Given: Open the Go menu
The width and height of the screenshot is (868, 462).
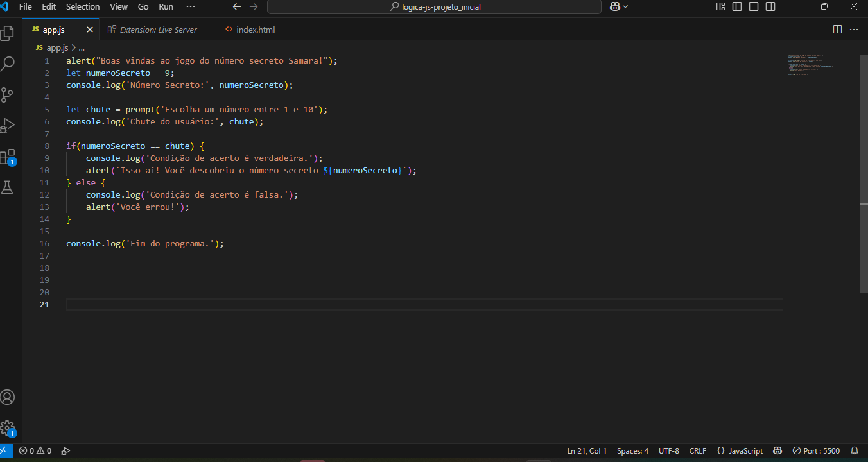Looking at the screenshot, I should pos(143,7).
